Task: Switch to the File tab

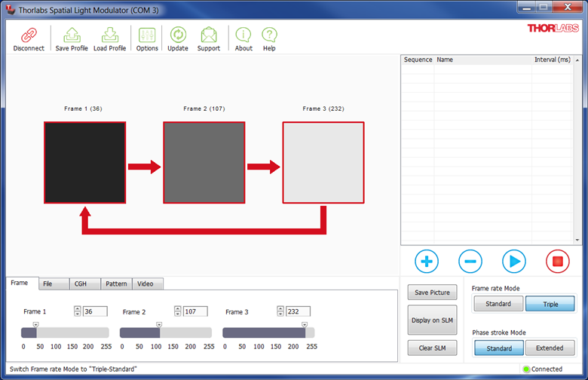Action: pyautogui.click(x=54, y=284)
